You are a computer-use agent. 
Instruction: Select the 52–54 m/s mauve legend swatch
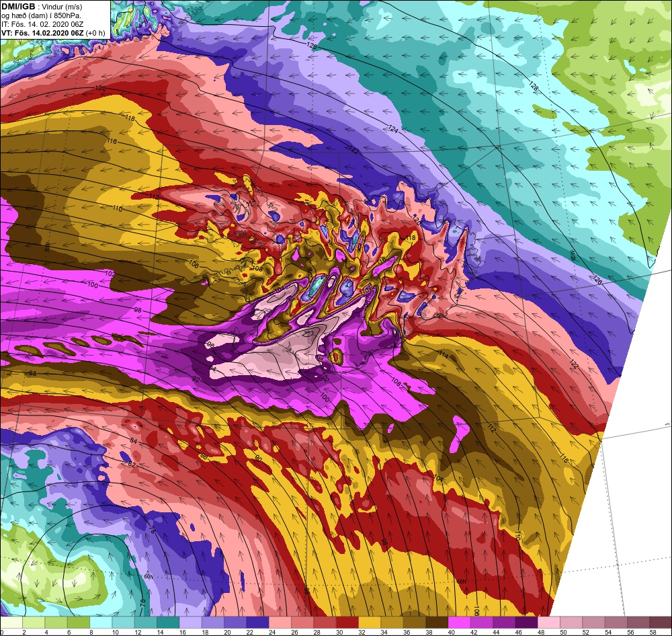[x=593, y=623]
